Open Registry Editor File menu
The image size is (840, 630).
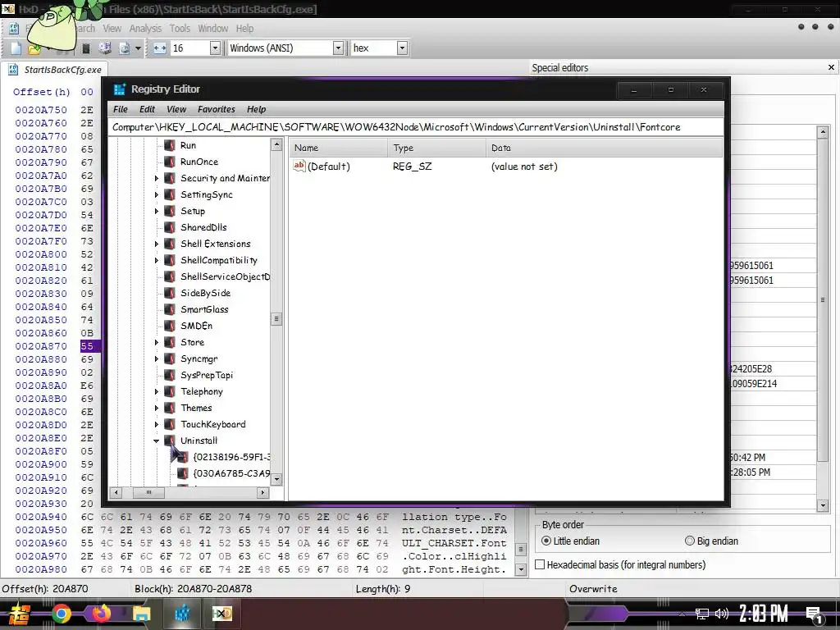pos(121,109)
